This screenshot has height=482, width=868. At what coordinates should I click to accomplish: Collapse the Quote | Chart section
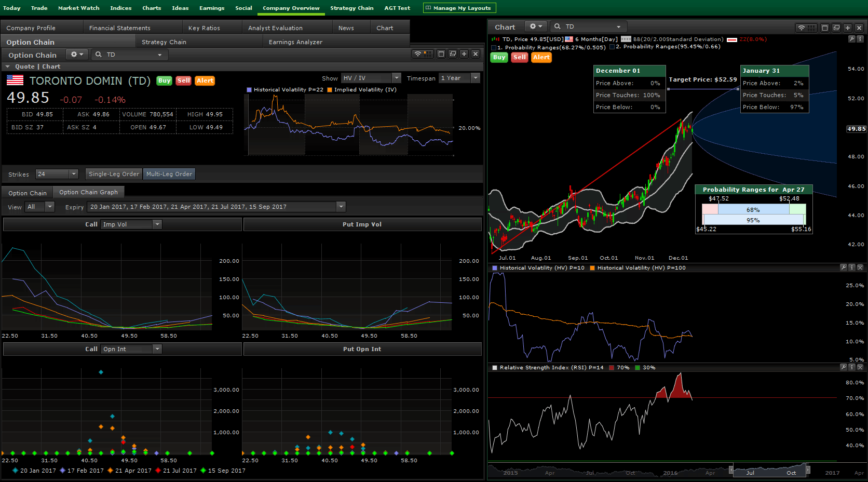[7, 66]
